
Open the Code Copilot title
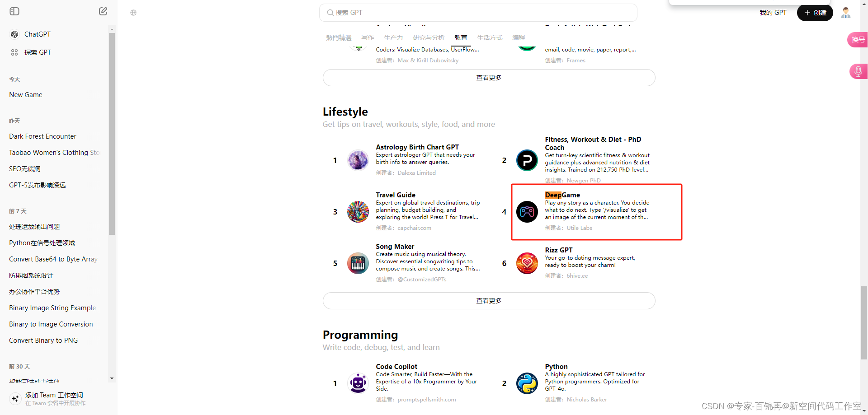point(396,367)
